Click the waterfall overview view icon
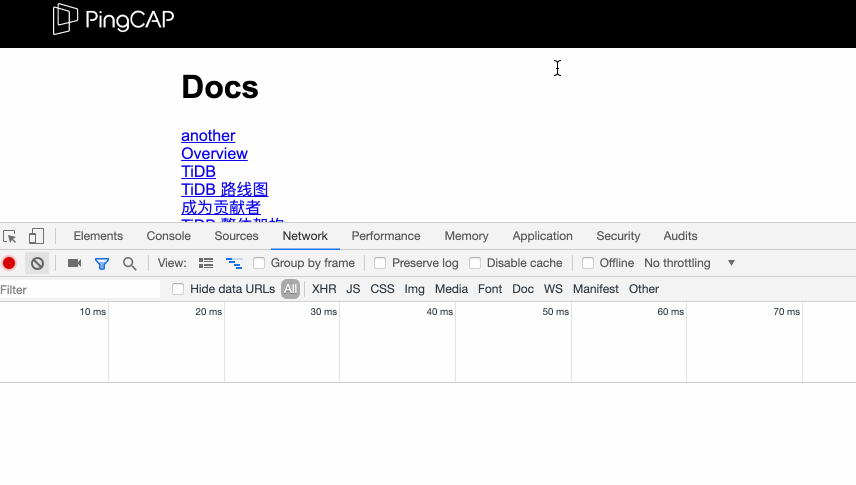The height and width of the screenshot is (485, 856). pyautogui.click(x=234, y=263)
